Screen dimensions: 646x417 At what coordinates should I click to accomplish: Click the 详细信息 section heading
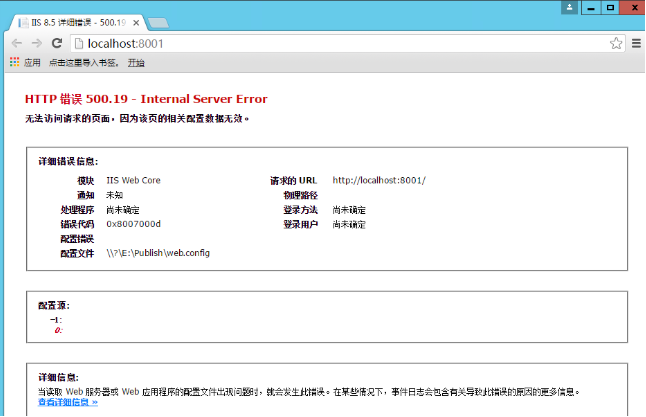coord(59,377)
